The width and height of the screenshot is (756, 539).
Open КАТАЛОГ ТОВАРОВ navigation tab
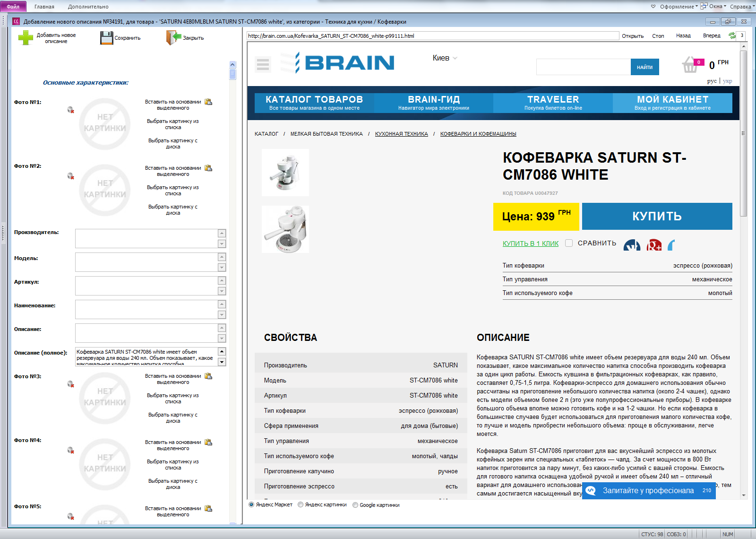point(314,103)
